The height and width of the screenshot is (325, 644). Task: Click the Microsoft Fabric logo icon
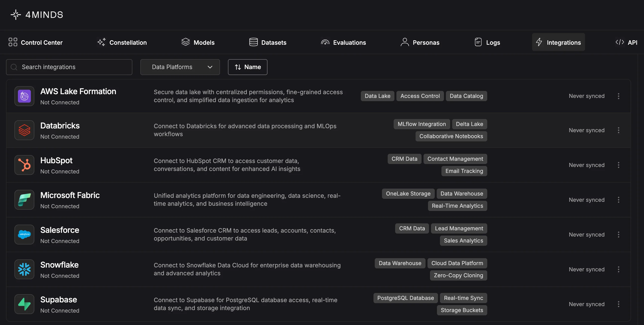(24, 200)
